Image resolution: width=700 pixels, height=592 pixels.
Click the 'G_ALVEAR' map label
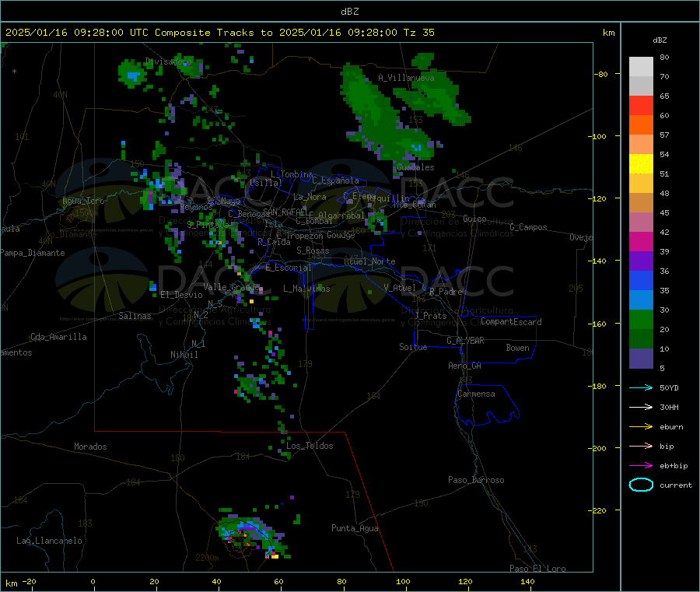point(465,341)
